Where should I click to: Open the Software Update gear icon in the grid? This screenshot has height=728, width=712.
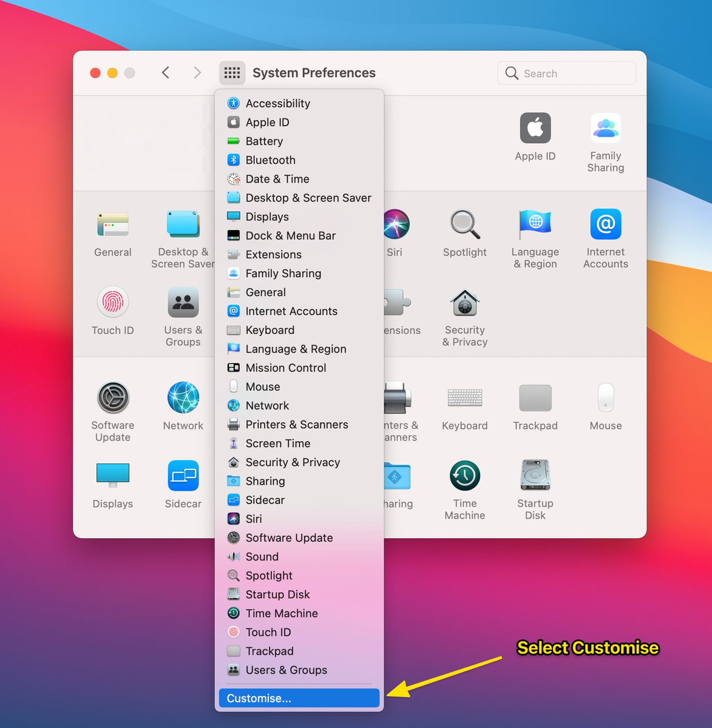(113, 398)
